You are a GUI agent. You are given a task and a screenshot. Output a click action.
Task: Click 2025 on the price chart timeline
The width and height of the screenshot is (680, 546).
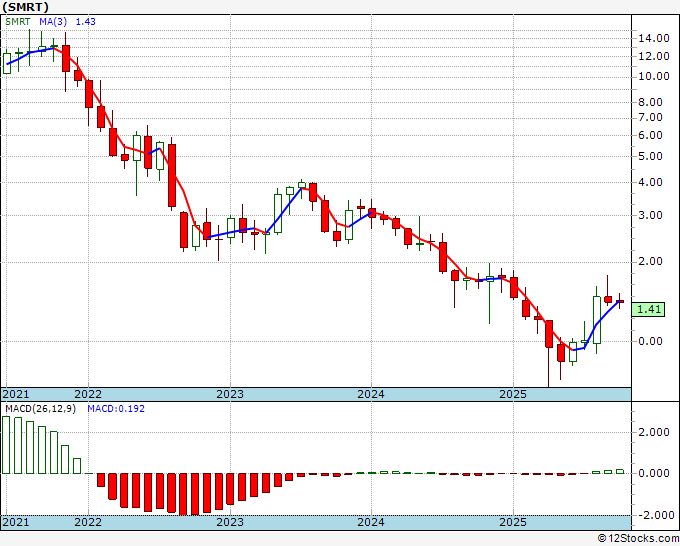[513, 394]
